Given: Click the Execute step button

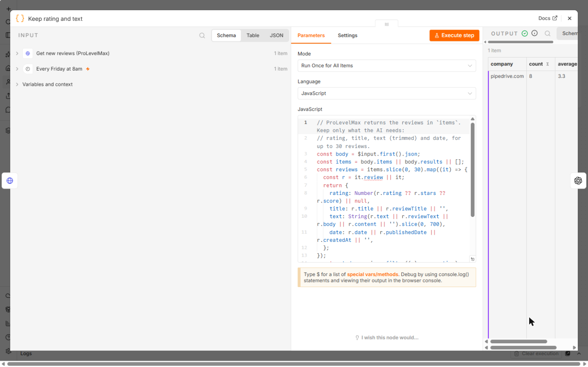Looking at the screenshot, I should pos(454,36).
